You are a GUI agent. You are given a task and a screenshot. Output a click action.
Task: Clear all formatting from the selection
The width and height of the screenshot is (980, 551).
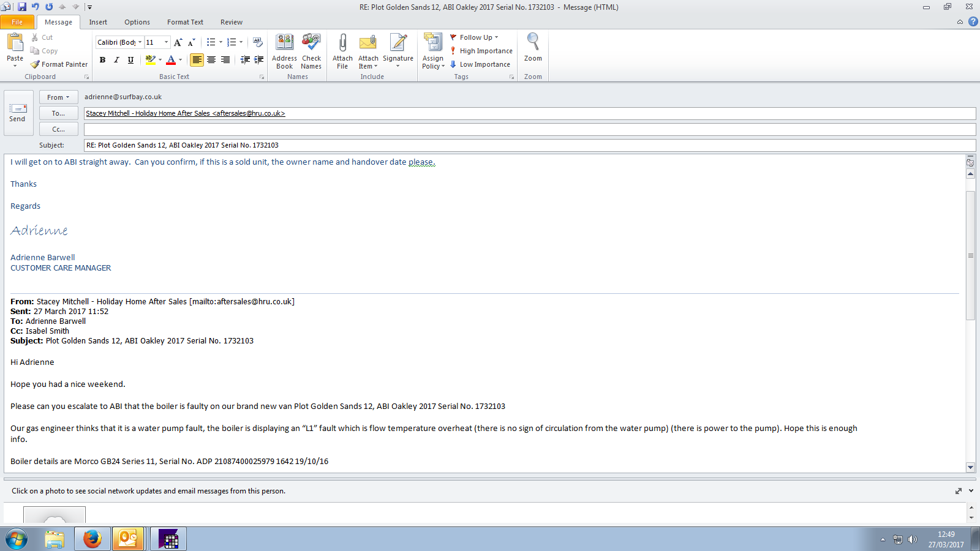pyautogui.click(x=258, y=42)
